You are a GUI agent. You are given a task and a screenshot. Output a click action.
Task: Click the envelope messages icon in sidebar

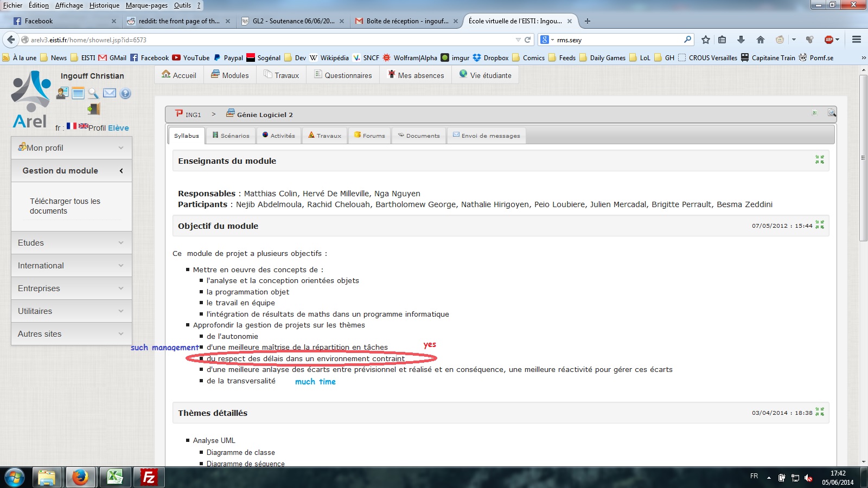tap(110, 93)
